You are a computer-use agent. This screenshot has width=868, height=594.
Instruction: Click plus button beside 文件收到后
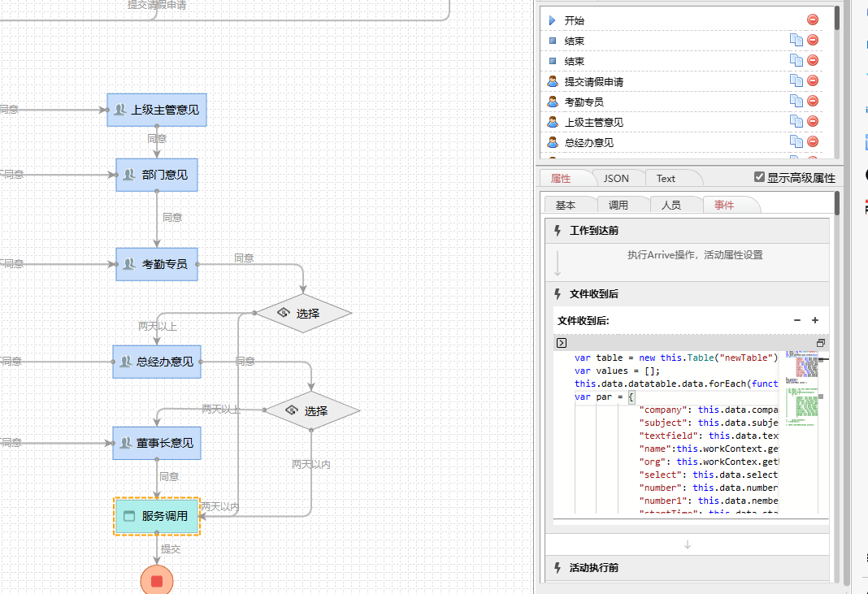[x=815, y=320]
